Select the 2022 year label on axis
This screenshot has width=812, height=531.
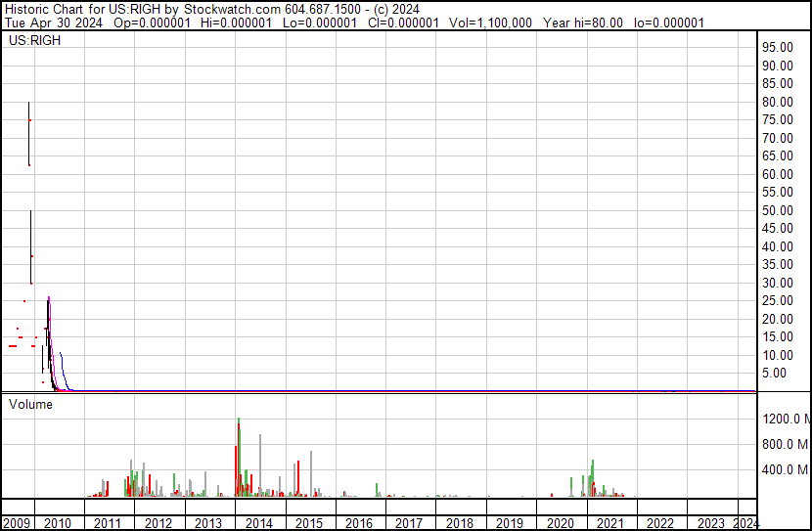point(660,523)
